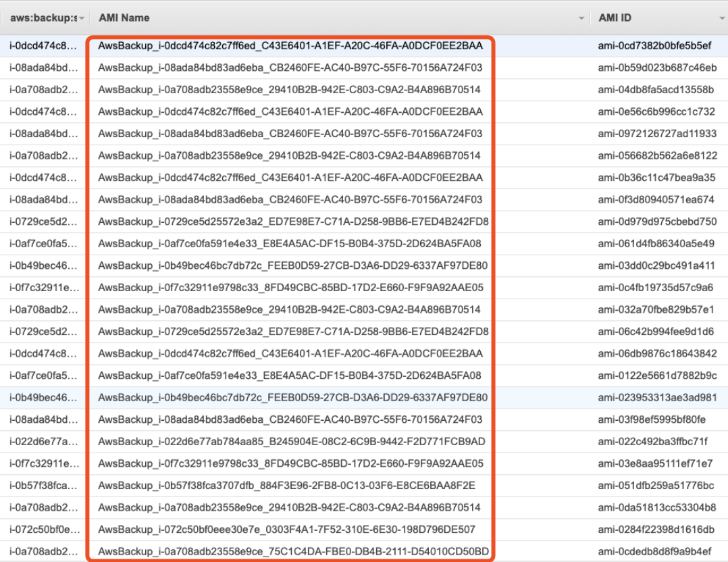Click instance tag in row ami-0122e5661d7882b9c
This screenshot has width=728, height=562.
coord(44,376)
